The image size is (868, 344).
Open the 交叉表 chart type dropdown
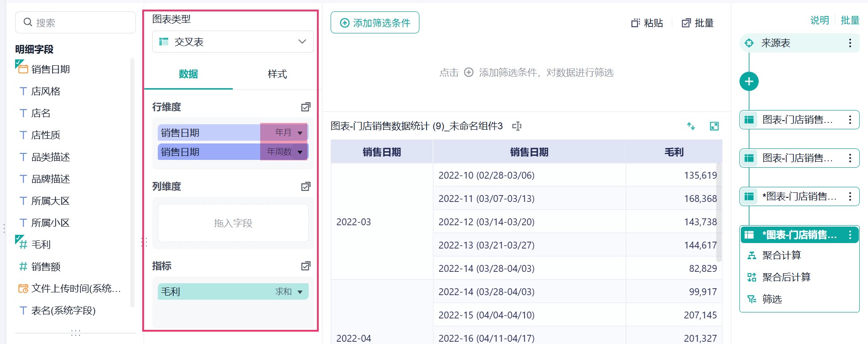click(x=233, y=42)
